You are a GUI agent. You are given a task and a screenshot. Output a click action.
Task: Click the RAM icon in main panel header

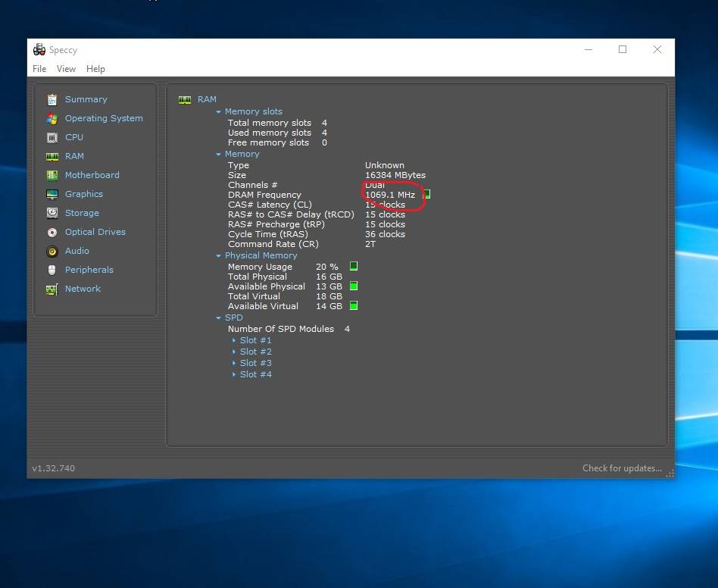(185, 100)
